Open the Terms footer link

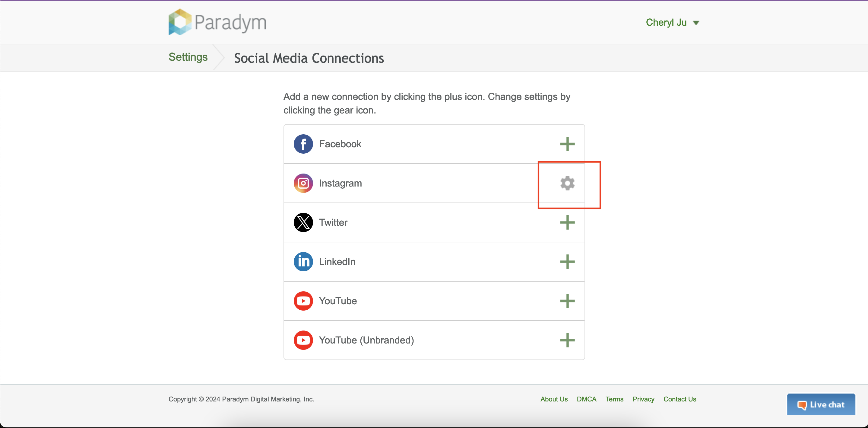(614, 399)
